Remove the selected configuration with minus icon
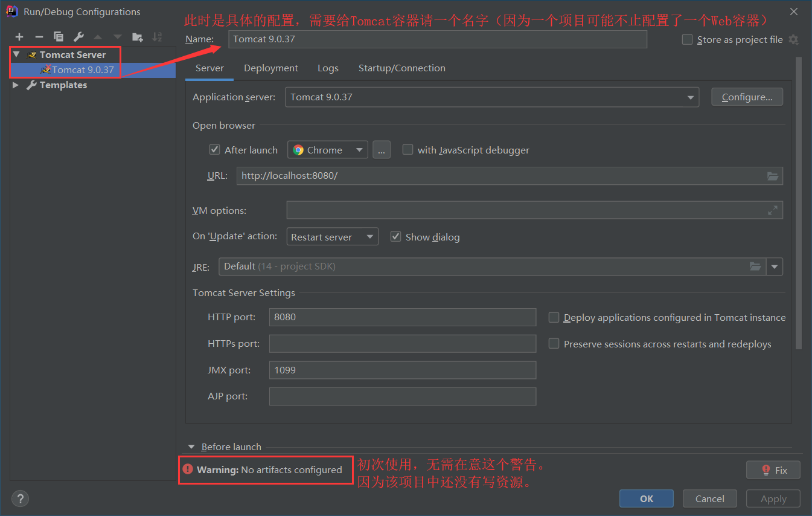The image size is (812, 516). (x=39, y=37)
